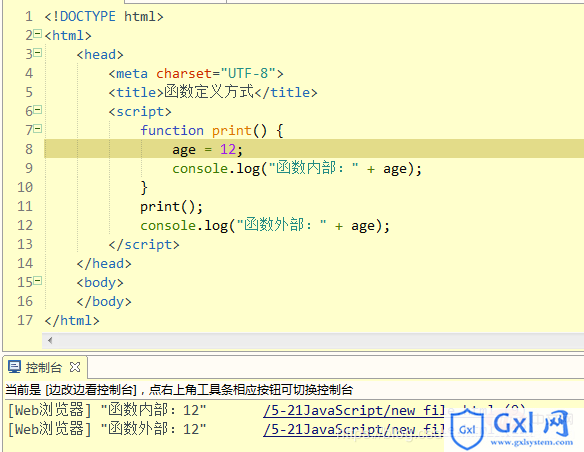Click the console monitor icon beside 控制台

(x=15, y=367)
